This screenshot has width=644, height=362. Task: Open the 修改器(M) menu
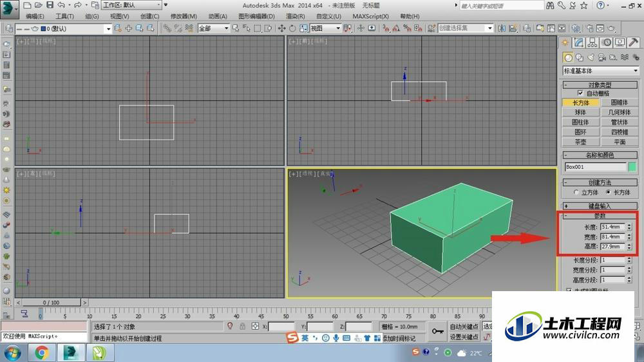(x=184, y=17)
